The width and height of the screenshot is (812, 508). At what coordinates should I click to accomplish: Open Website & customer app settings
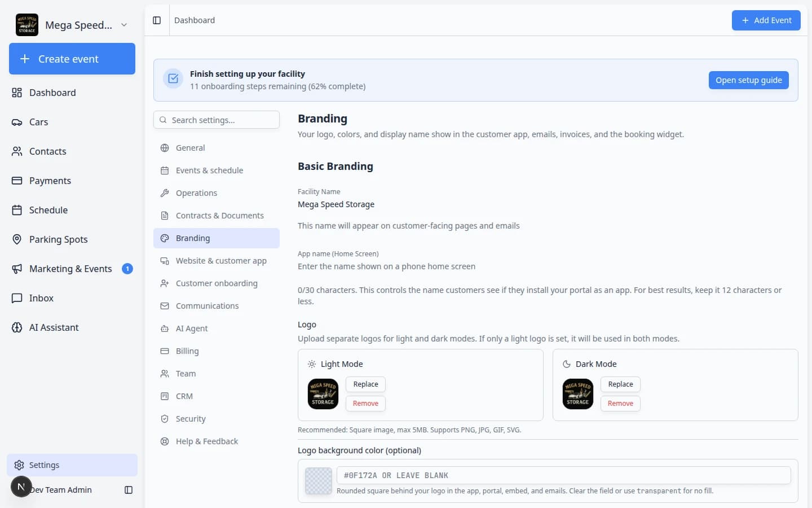point(217,261)
